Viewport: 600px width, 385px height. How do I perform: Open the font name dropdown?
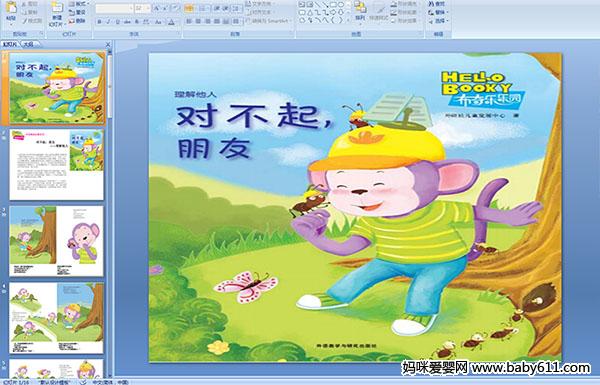tap(114, 8)
